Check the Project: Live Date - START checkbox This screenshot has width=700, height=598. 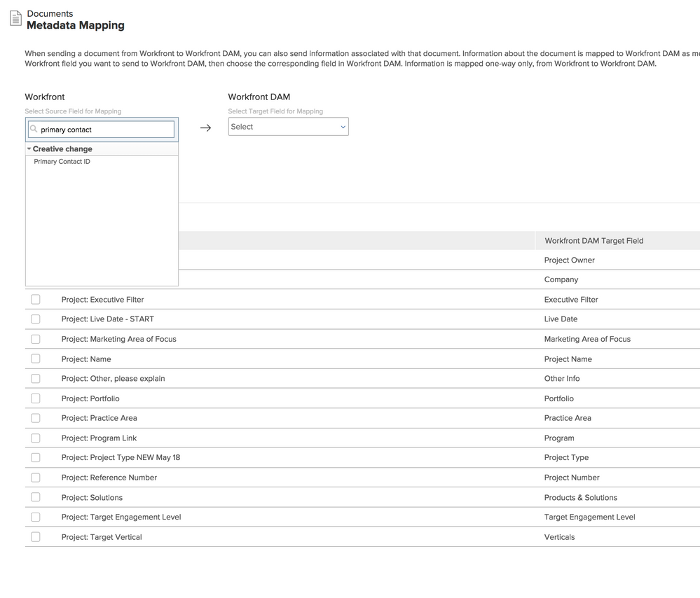[x=36, y=319]
